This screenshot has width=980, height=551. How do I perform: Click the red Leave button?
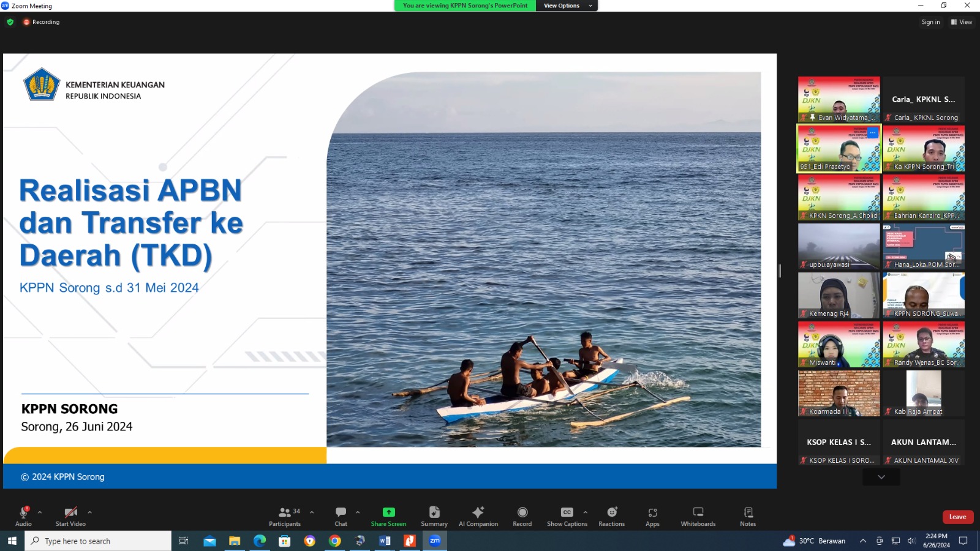tap(957, 517)
